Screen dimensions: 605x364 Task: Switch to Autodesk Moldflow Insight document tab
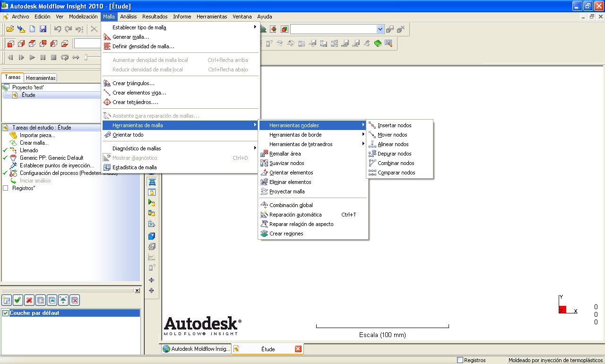pos(196,349)
